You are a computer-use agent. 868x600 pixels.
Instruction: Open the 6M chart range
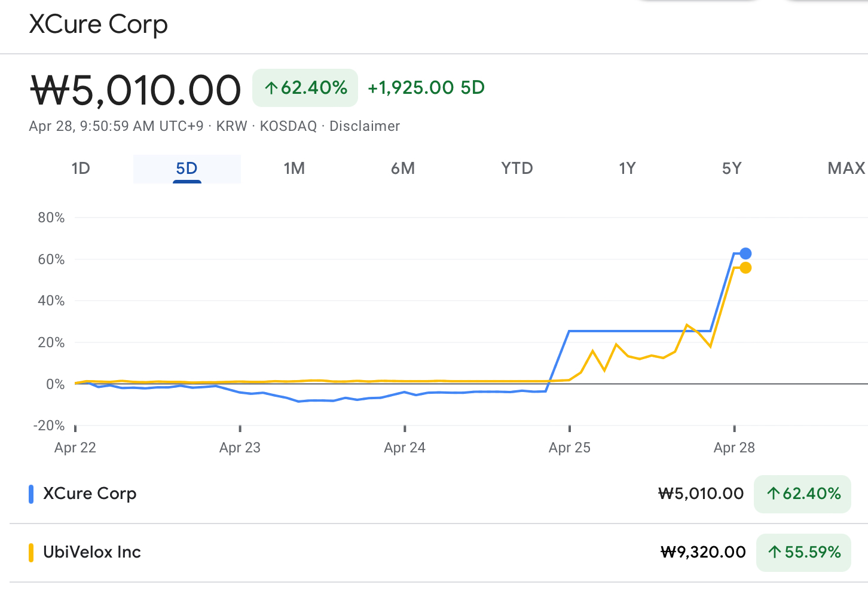pos(403,169)
